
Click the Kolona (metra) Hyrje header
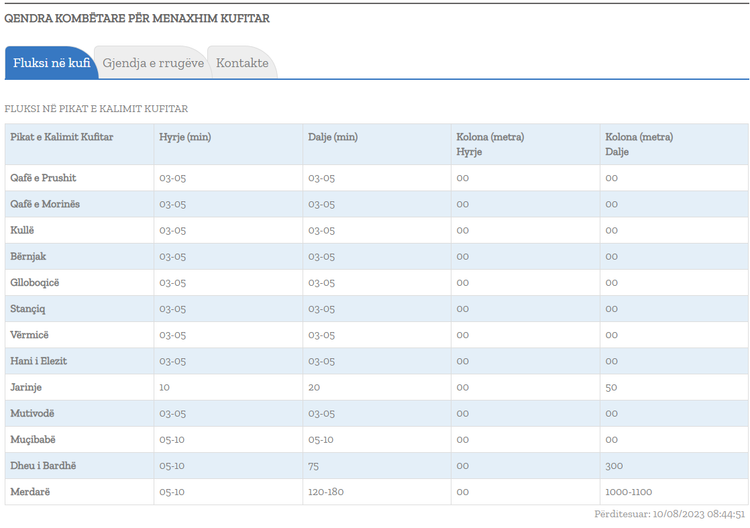click(x=490, y=144)
